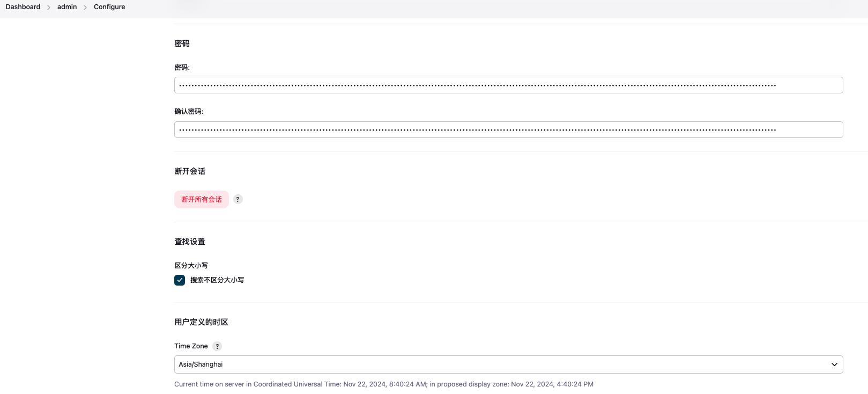Viewport: 868px width, 394px height.
Task: Open the admin breadcrumb link
Action: (x=67, y=7)
